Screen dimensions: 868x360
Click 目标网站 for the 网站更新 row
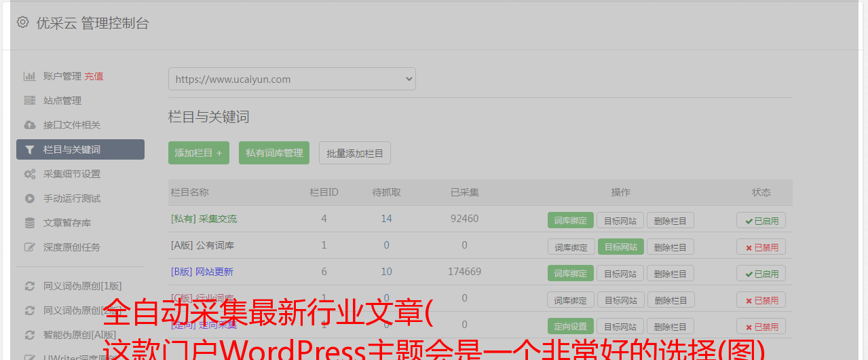pos(620,273)
